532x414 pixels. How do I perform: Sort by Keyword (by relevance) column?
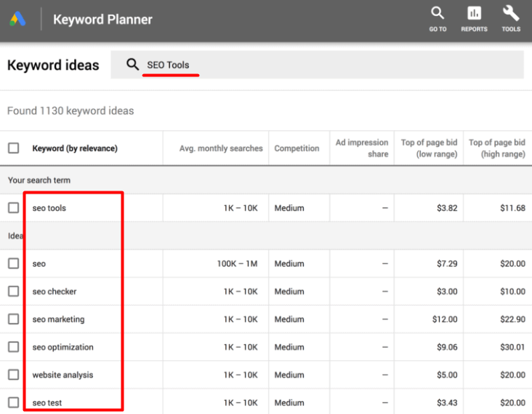pyautogui.click(x=75, y=148)
